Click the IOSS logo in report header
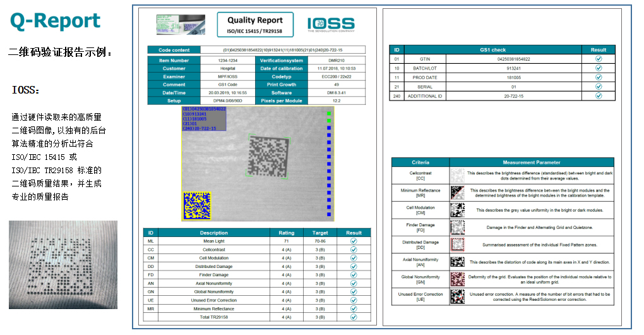The height and width of the screenshot is (335, 644). [x=330, y=25]
